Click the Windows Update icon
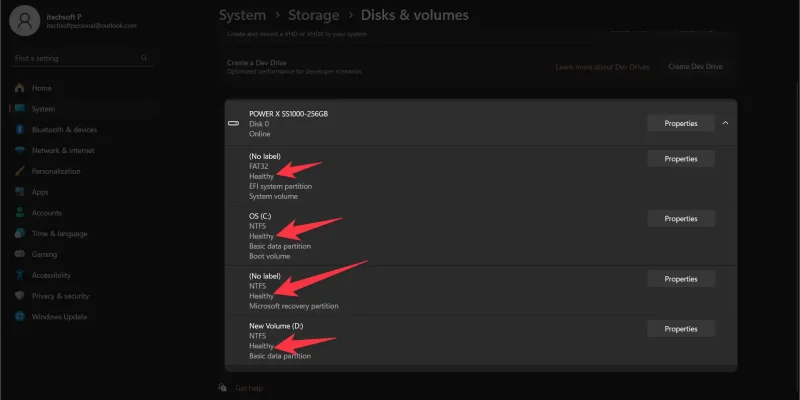Screen dimensions: 800x400 pos(19,317)
